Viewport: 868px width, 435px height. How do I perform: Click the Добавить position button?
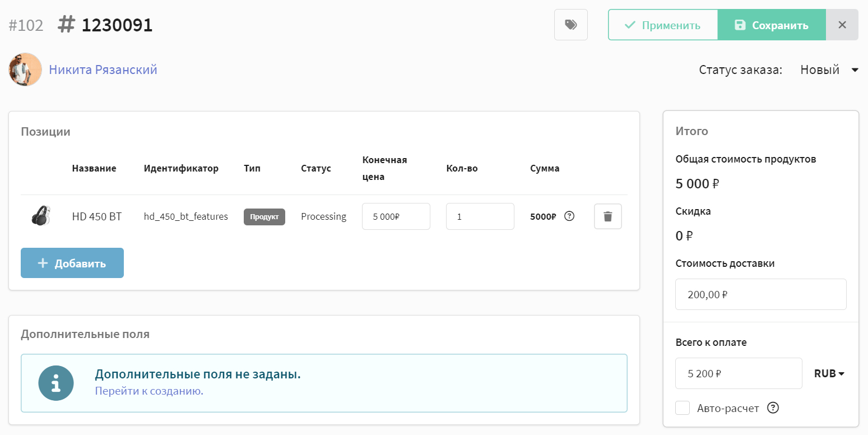tap(72, 263)
